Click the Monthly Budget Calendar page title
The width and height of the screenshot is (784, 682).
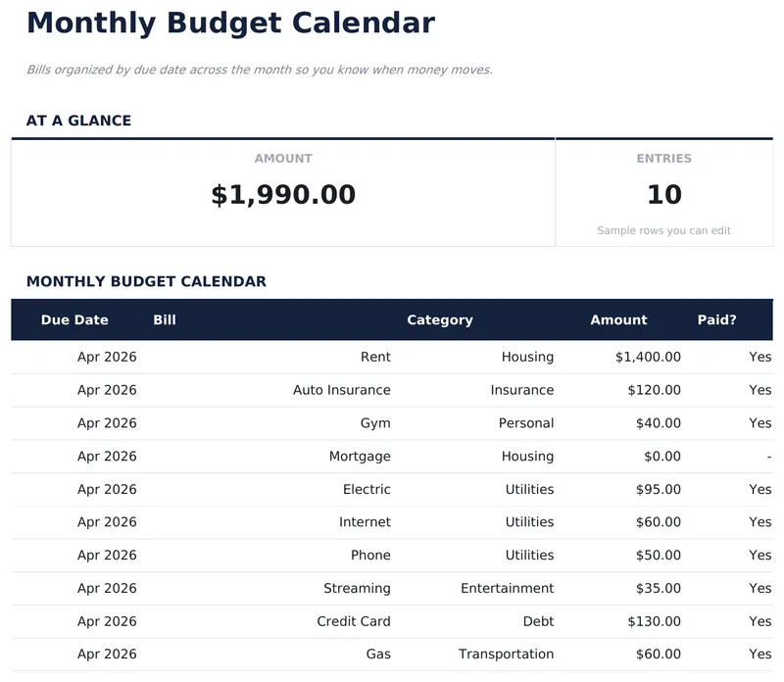(230, 23)
